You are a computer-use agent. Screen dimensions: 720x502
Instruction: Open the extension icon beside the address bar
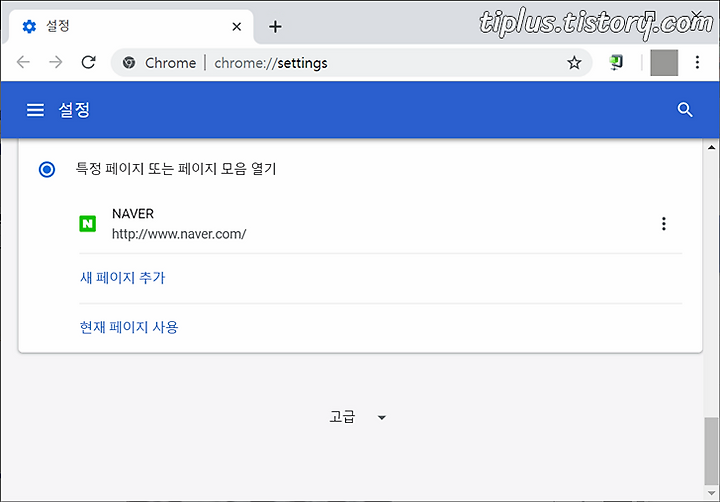616,62
